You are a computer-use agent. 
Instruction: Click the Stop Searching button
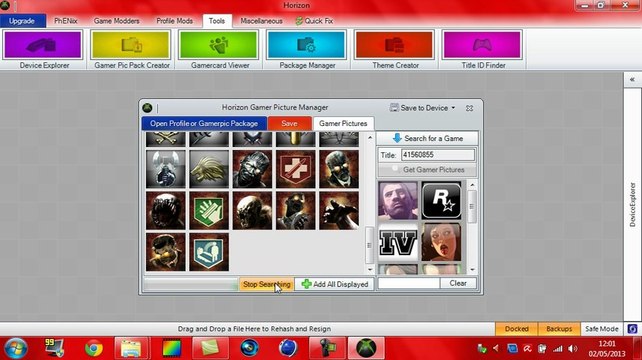tap(267, 284)
